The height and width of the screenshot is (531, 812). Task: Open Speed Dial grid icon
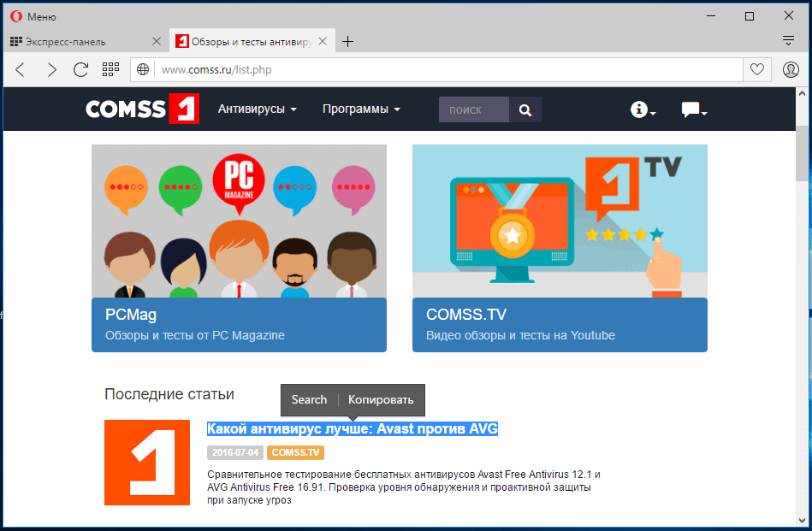110,69
